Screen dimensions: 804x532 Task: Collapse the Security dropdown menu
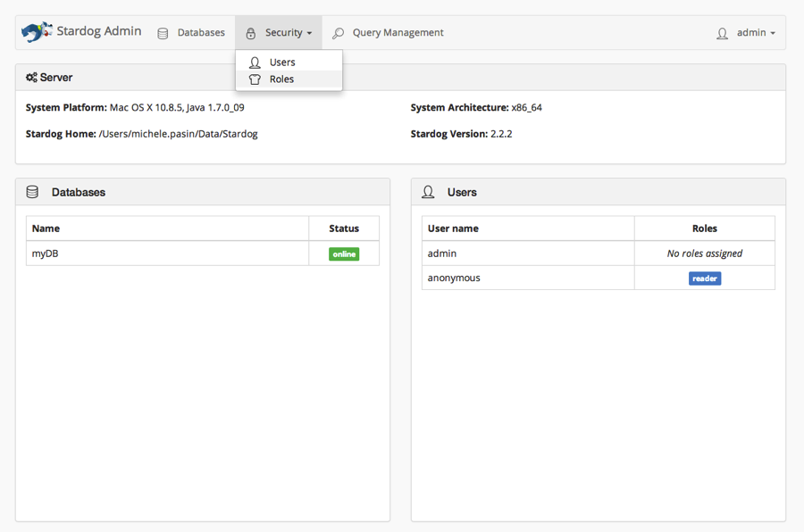[279, 33]
